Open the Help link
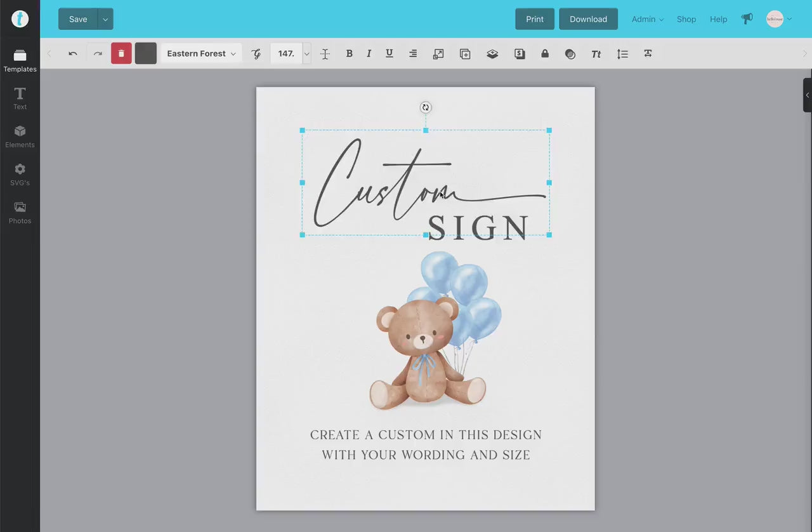This screenshot has height=532, width=812. [718, 19]
